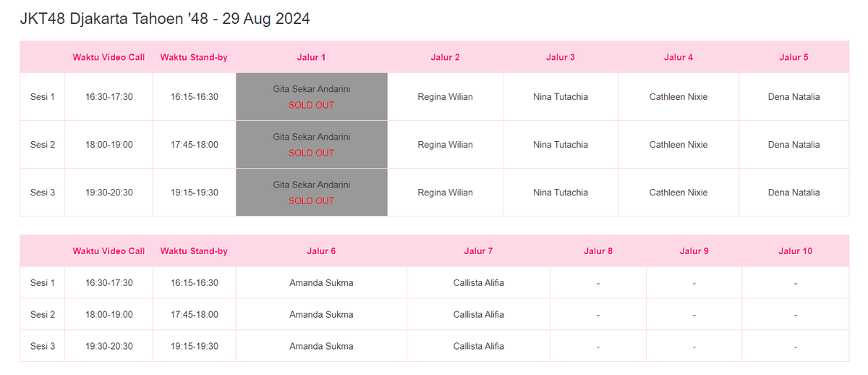Image resolution: width=868 pixels, height=375 pixels.
Task: Choose Dena Natalia for Sesi 2
Action: click(x=793, y=145)
